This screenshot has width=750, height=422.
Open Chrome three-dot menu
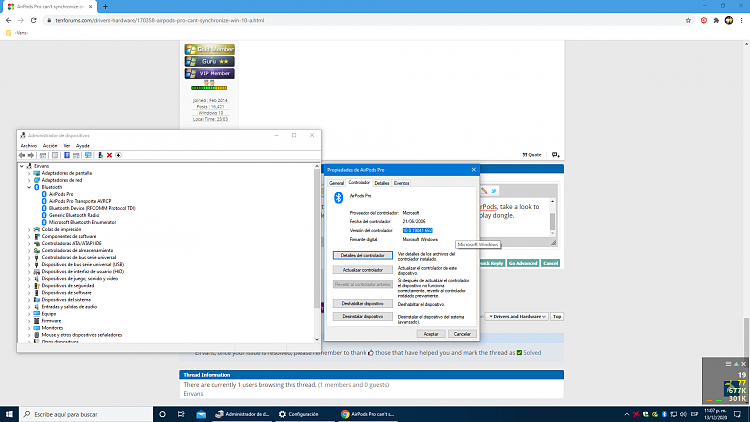(741, 20)
